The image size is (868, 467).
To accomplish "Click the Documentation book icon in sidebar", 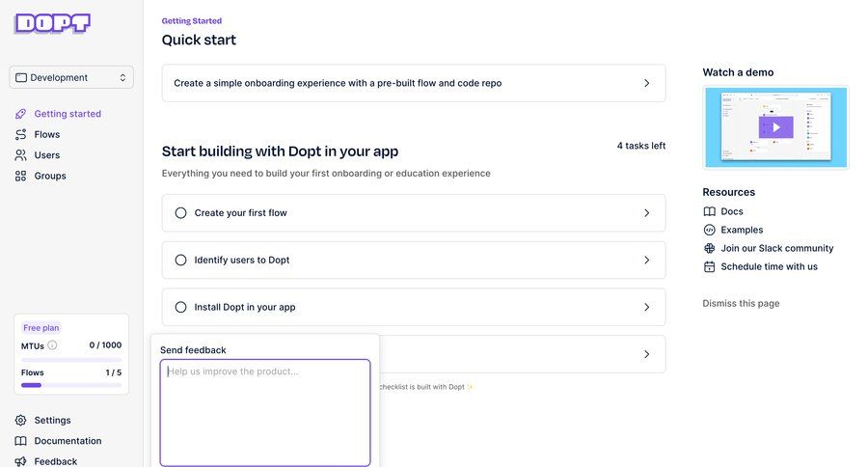I will point(20,441).
